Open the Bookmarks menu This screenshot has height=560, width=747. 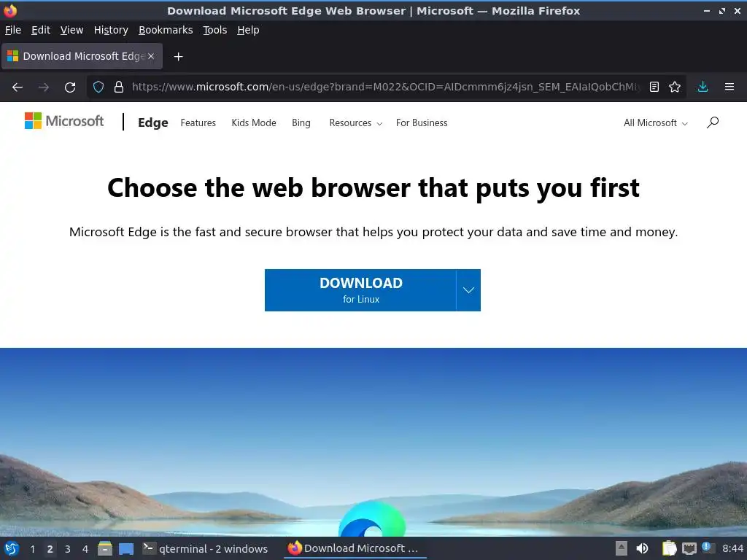click(x=166, y=30)
